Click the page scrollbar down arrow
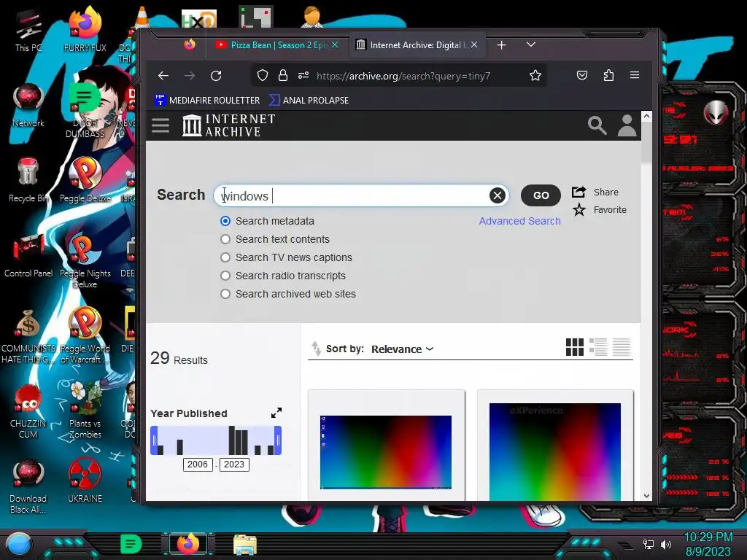 [x=646, y=496]
